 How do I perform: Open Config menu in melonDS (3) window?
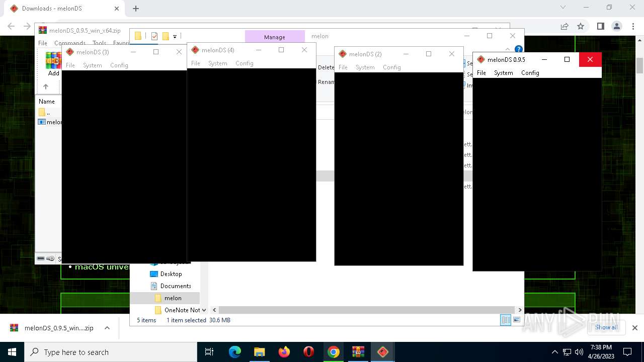point(119,65)
